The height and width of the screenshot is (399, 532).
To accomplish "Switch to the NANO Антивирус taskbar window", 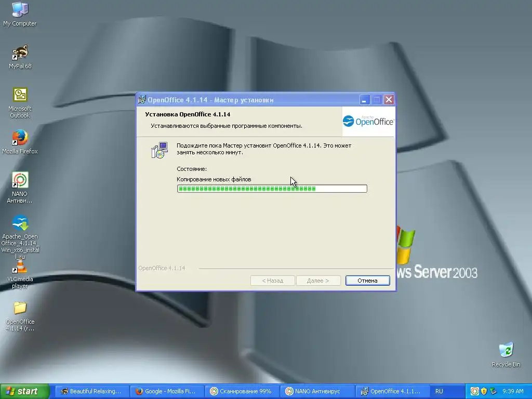I will click(x=317, y=391).
